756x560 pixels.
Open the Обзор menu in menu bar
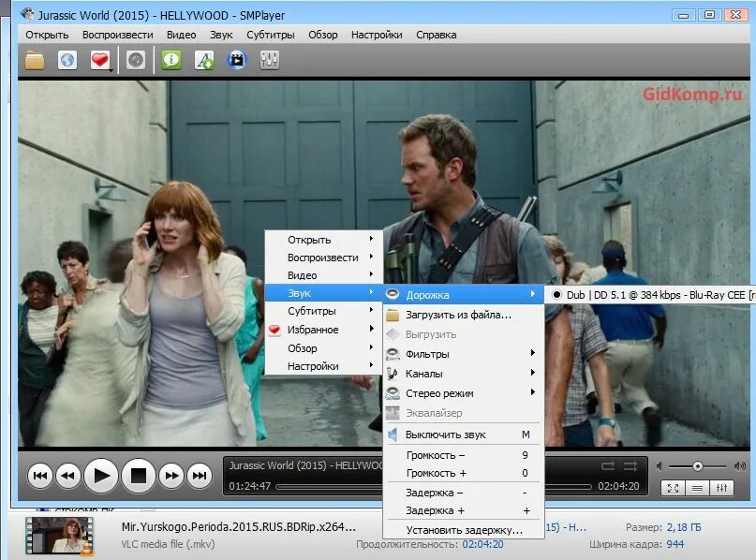323,35
